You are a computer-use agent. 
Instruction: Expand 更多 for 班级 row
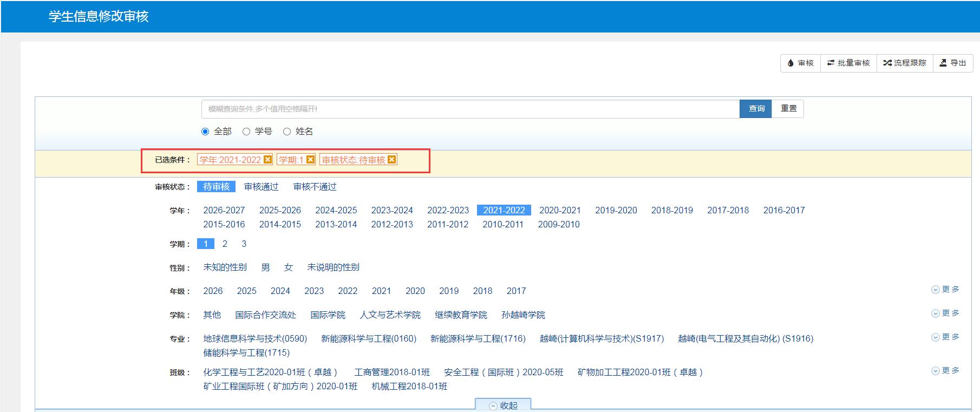945,371
